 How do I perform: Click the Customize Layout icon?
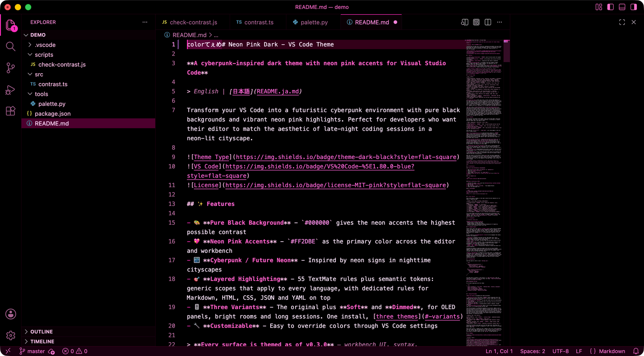tap(599, 7)
